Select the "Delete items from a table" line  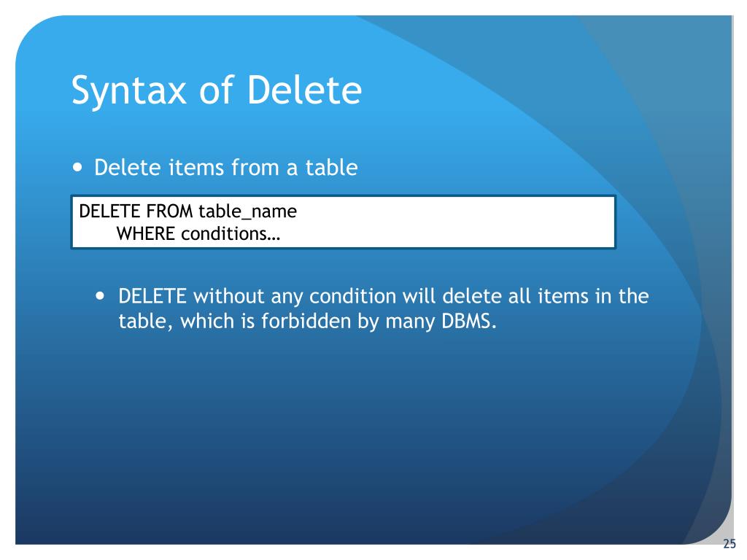pos(226,168)
